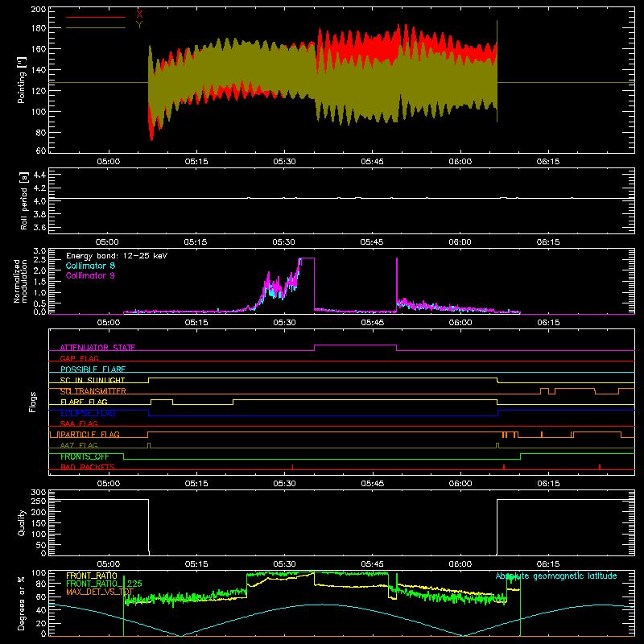Click the Y legend label

pos(139,25)
